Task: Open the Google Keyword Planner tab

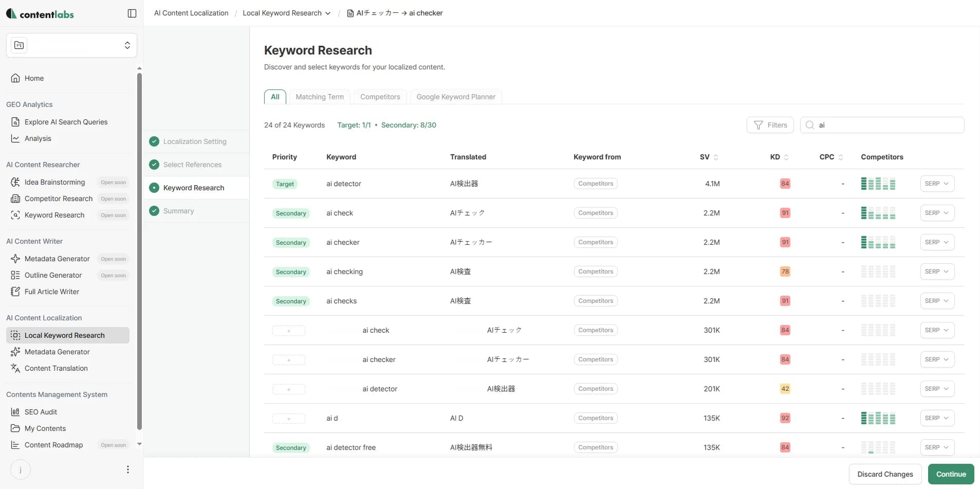Action: (x=456, y=97)
